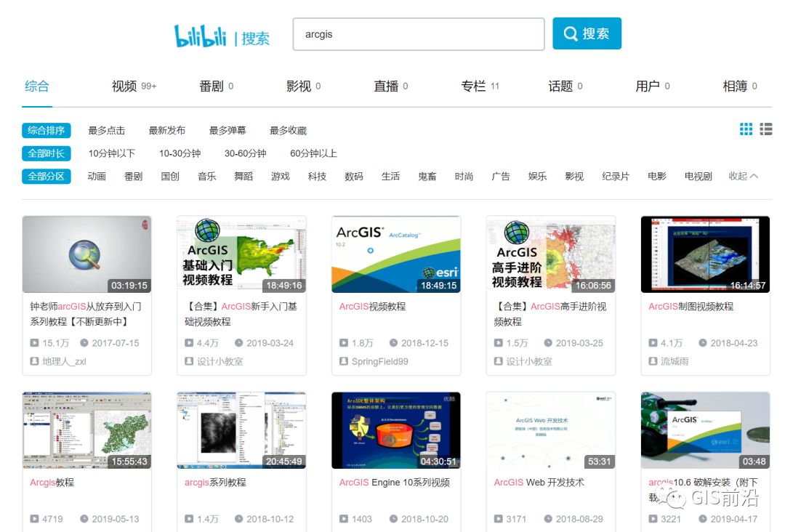Filter by the 动画 category
Screen dimensions: 785x532
point(97,176)
